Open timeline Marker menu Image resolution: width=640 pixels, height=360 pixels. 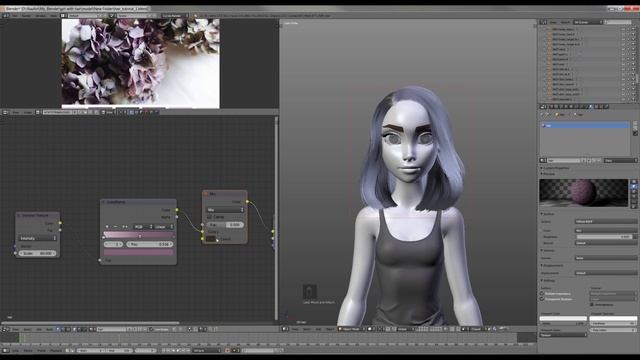(x=28, y=350)
